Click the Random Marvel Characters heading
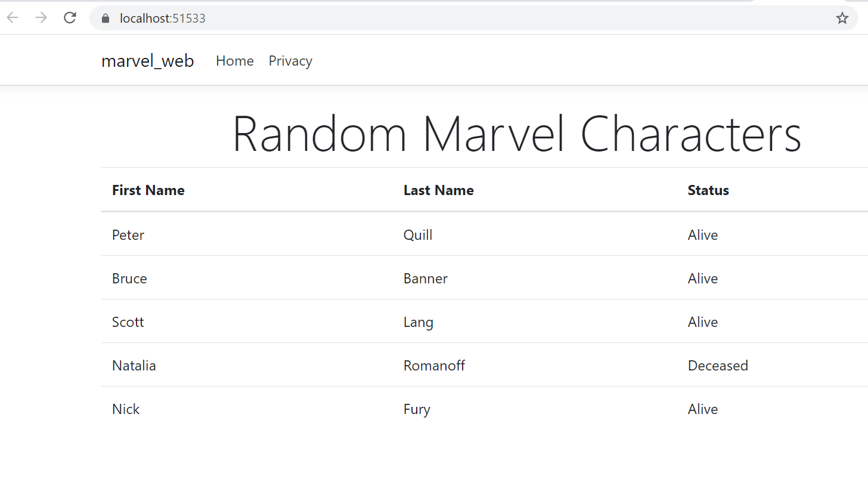Viewport: 868px width, 482px height. click(517, 134)
